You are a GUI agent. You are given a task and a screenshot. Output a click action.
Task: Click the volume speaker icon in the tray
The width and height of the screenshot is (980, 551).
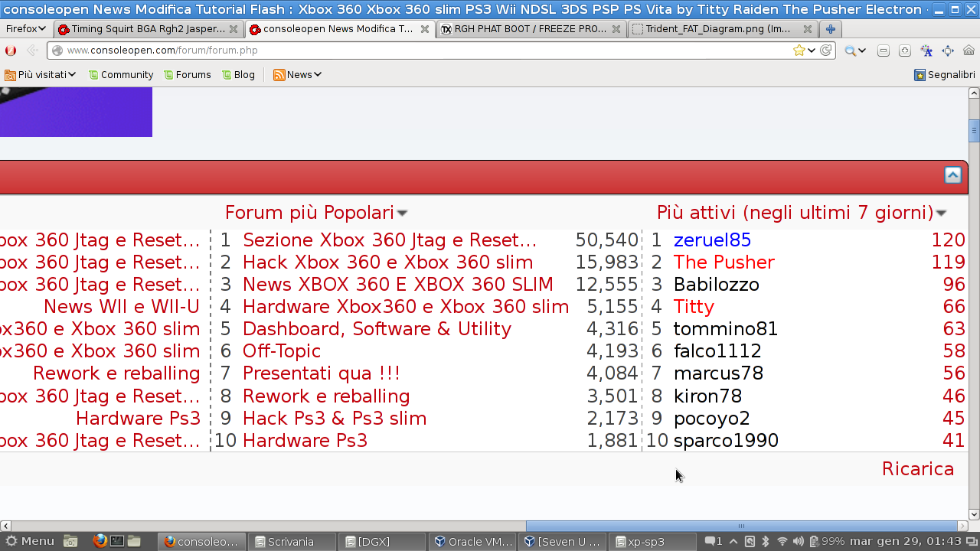(x=798, y=541)
